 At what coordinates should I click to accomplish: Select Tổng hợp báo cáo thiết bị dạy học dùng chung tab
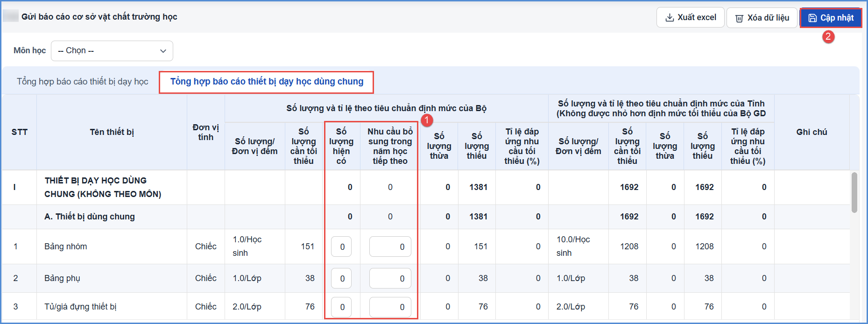coord(267,82)
